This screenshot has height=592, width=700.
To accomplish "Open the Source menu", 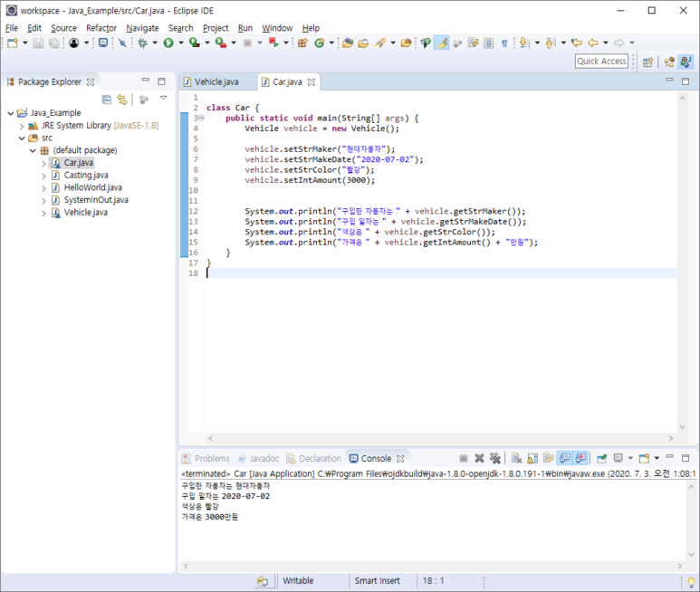I will coord(63,28).
